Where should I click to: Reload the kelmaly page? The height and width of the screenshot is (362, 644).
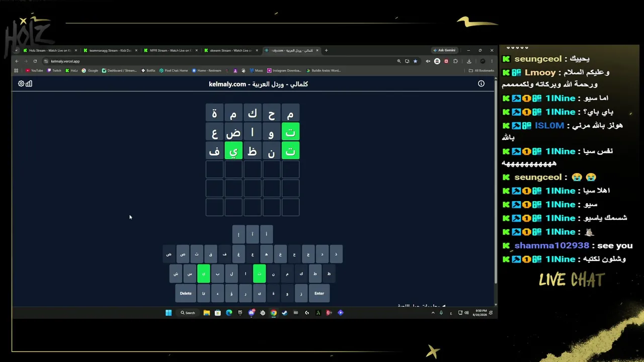(35, 61)
